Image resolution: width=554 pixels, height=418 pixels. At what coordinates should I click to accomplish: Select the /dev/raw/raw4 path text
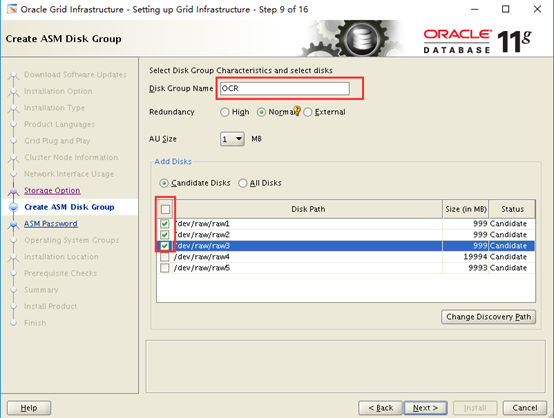(x=202, y=257)
